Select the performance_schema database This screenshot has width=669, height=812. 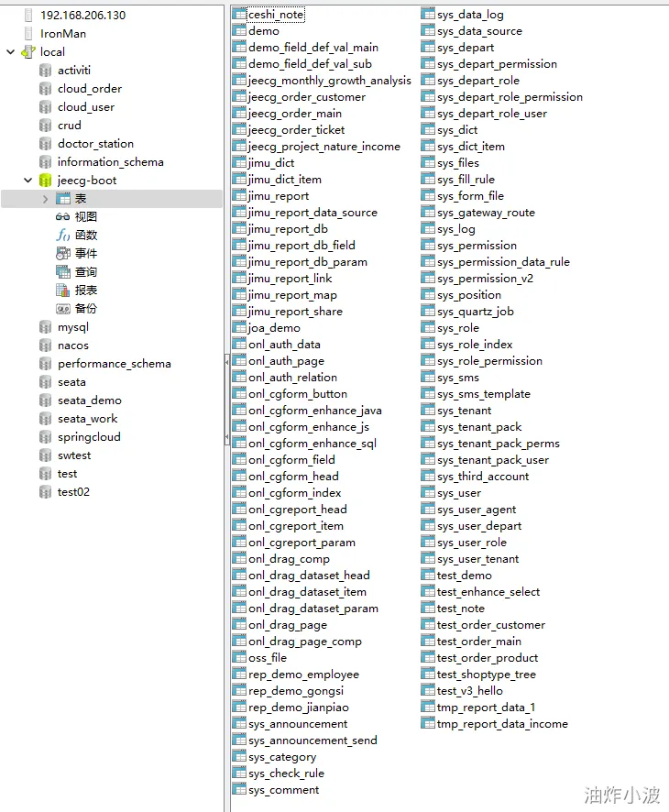(115, 364)
